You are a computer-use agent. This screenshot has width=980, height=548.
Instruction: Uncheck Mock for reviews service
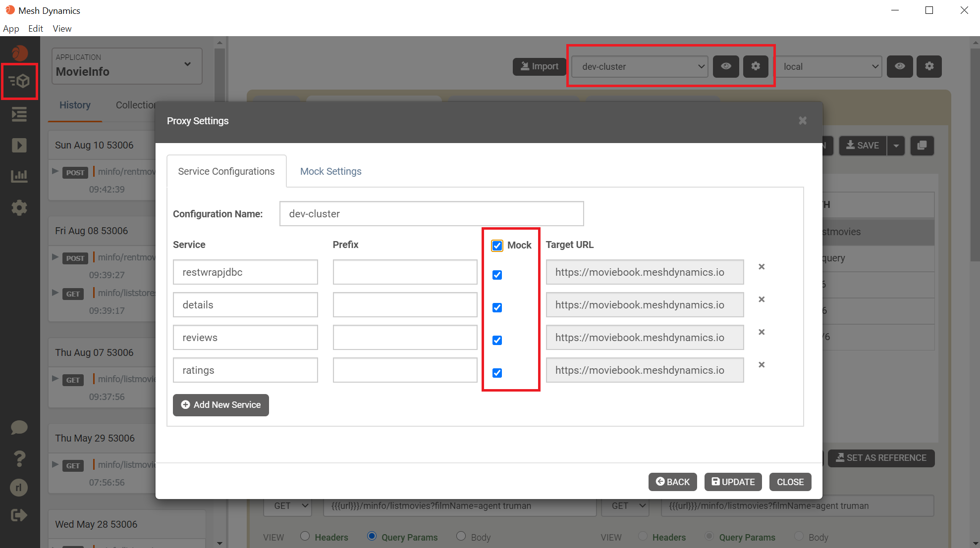(497, 340)
